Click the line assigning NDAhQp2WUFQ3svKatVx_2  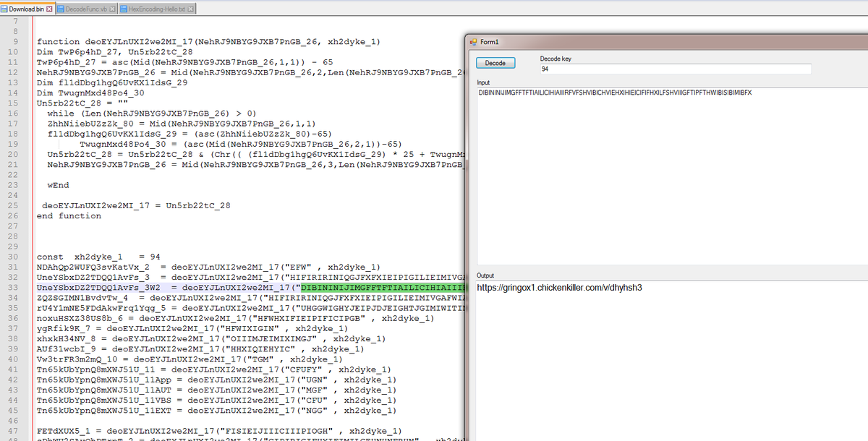click(x=208, y=267)
